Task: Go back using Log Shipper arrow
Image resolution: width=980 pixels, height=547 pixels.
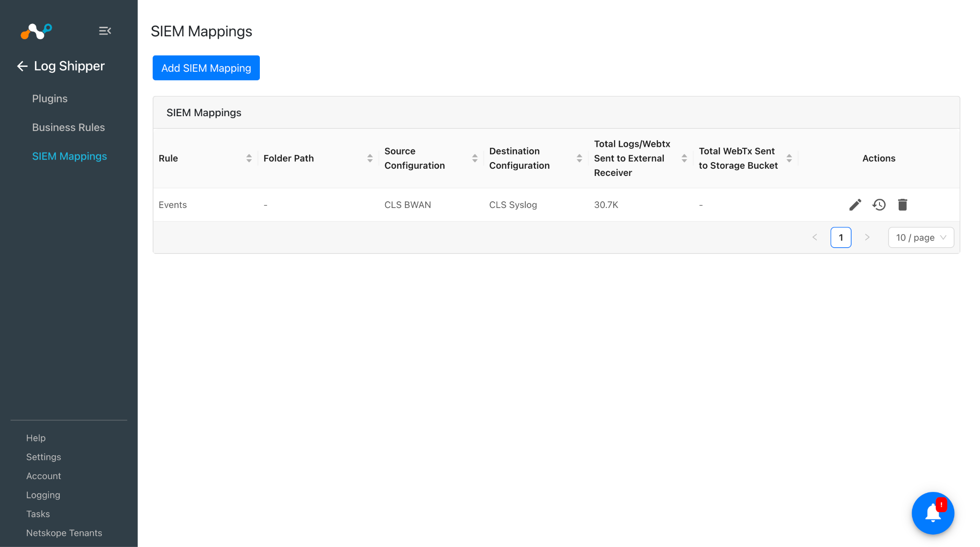Action: pyautogui.click(x=22, y=66)
